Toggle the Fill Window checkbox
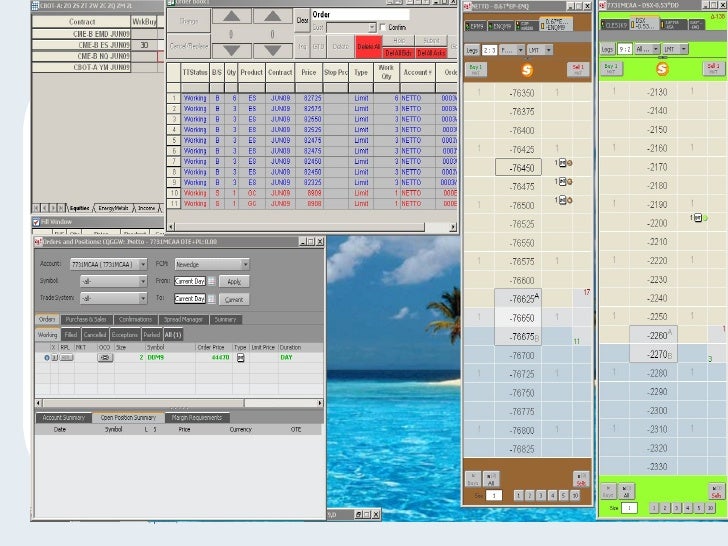 (x=37, y=222)
